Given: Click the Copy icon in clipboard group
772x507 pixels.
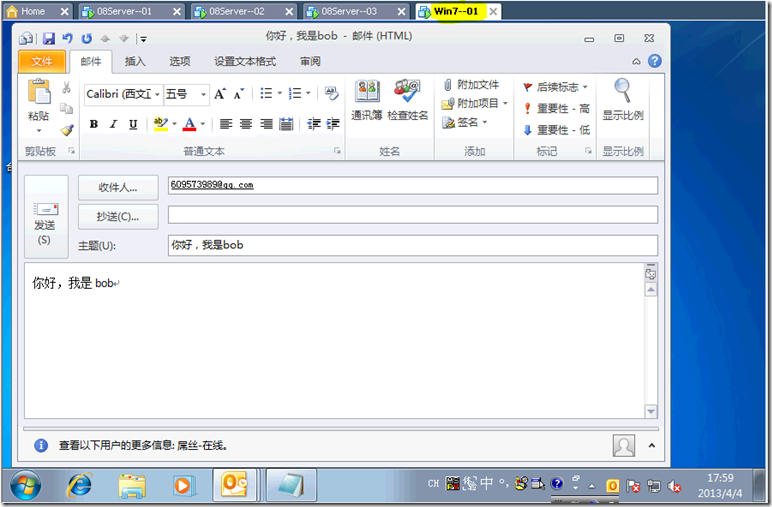Looking at the screenshot, I should (x=66, y=108).
